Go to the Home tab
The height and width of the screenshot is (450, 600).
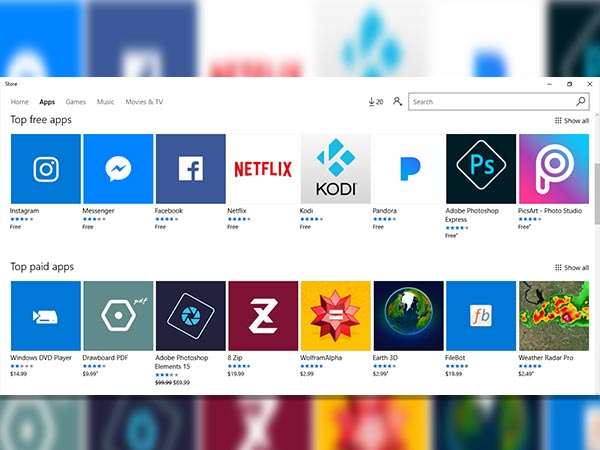coord(19,102)
